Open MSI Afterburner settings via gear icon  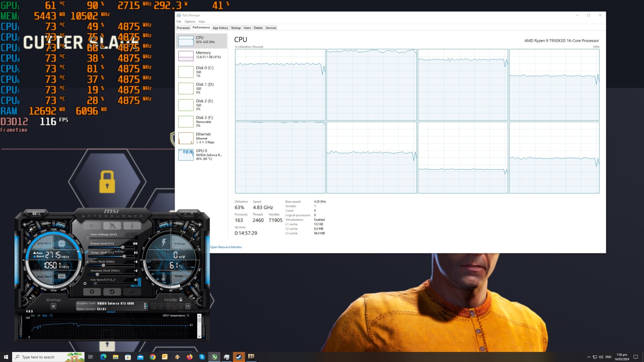point(92,292)
